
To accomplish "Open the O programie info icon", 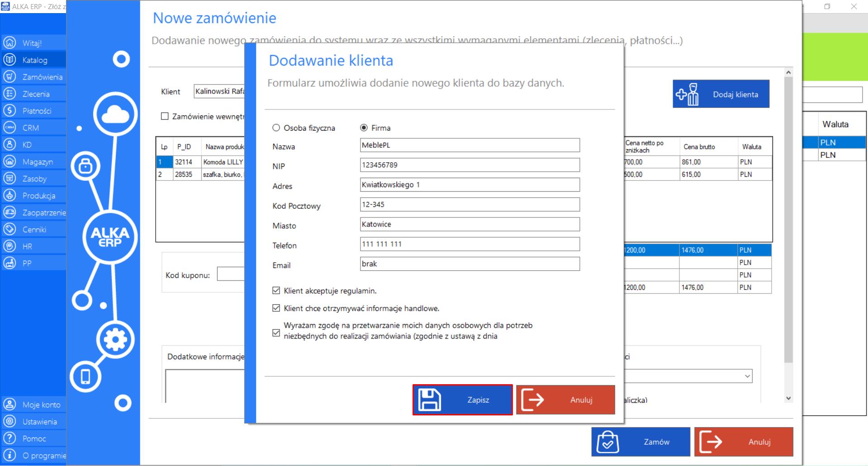I will [x=9, y=455].
